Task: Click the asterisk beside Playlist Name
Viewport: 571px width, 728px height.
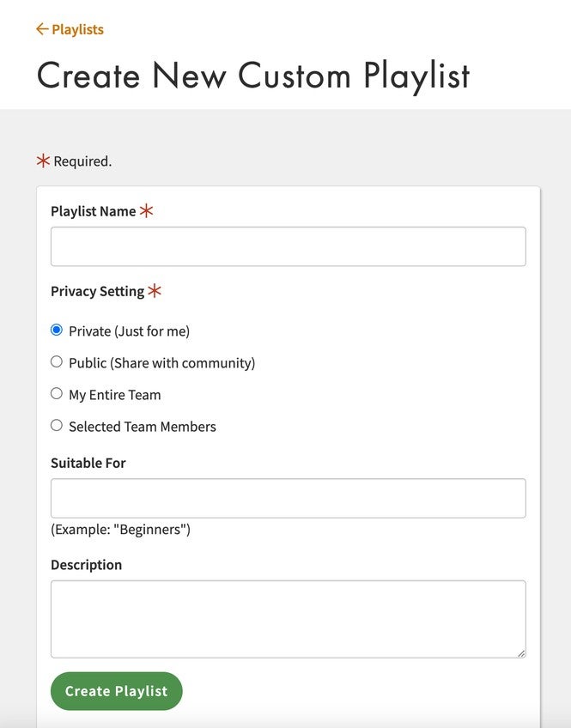Action: [147, 210]
